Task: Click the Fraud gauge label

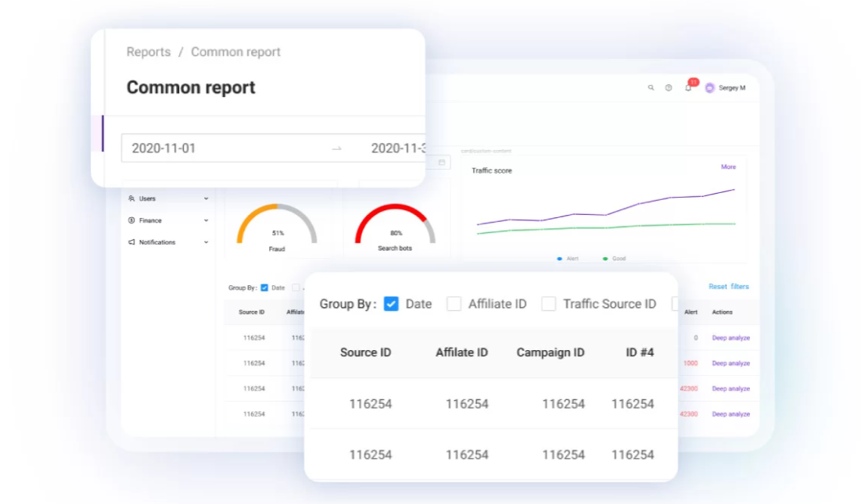Action: [x=277, y=249]
